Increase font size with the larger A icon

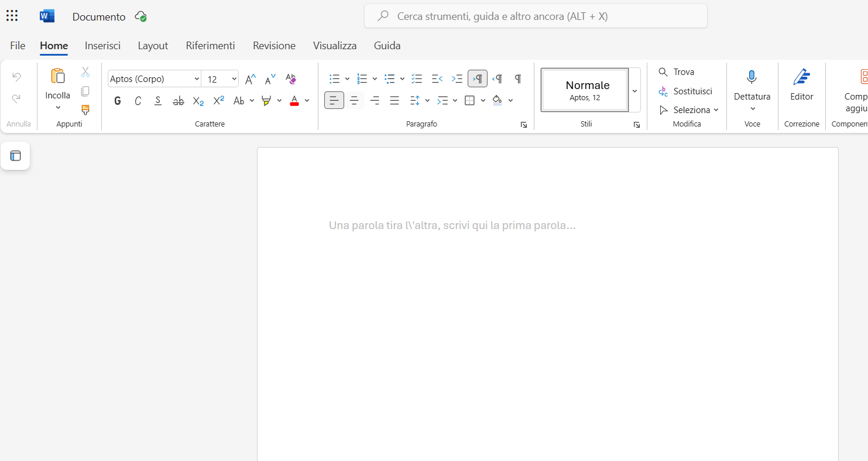coord(251,78)
